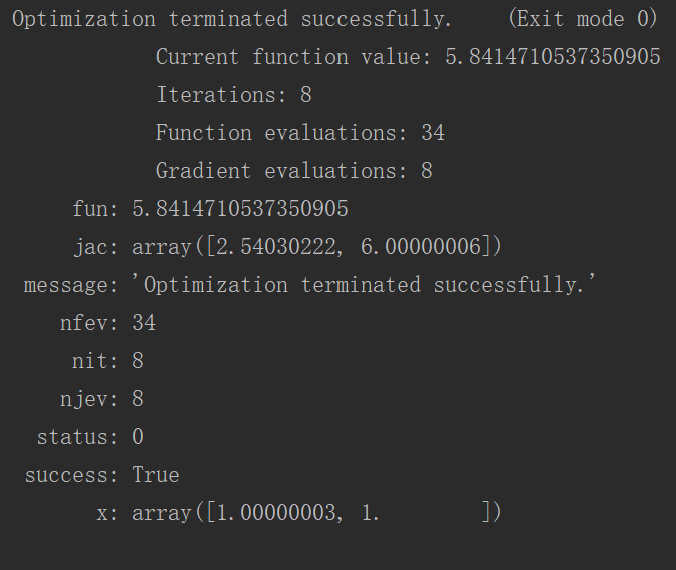
Task: Click the Current function value number
Action: [x=553, y=57]
